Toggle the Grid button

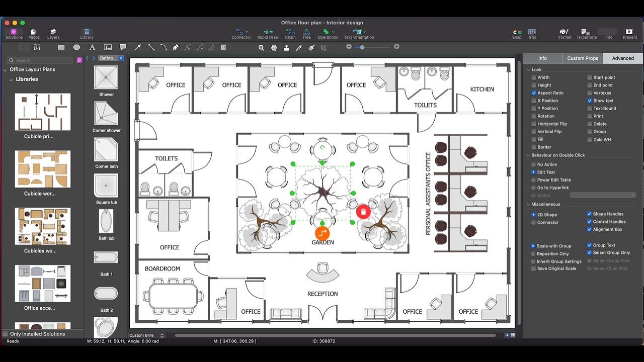click(x=532, y=34)
